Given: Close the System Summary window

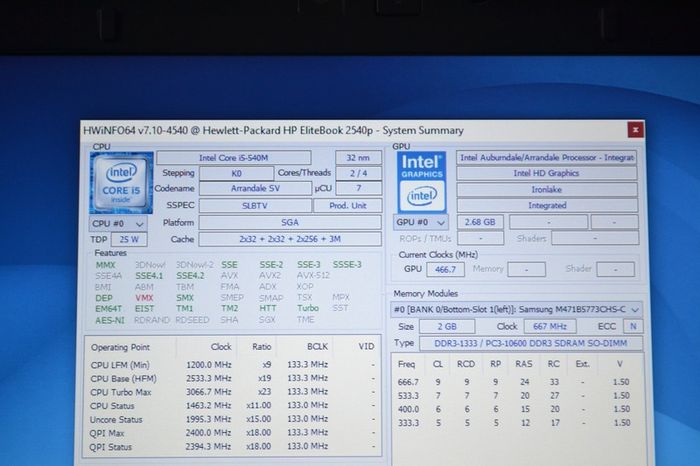Looking at the screenshot, I should pos(635,130).
